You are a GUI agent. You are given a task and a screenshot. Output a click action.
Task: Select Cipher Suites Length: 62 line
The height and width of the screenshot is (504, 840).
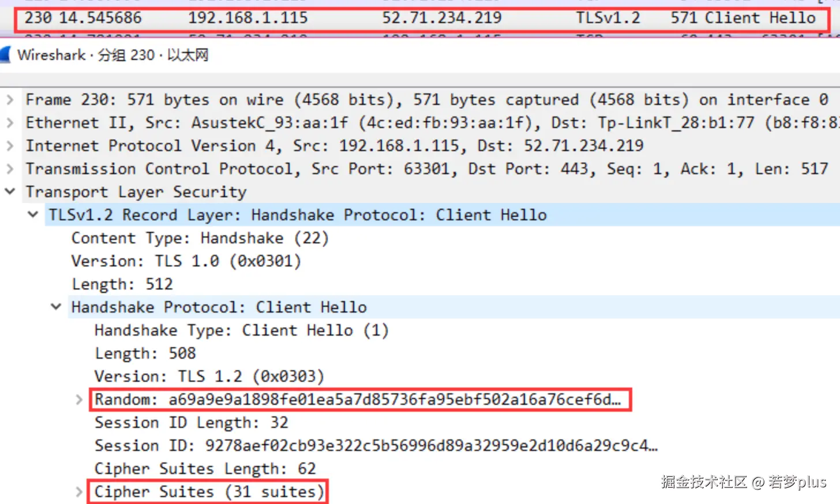(205, 469)
